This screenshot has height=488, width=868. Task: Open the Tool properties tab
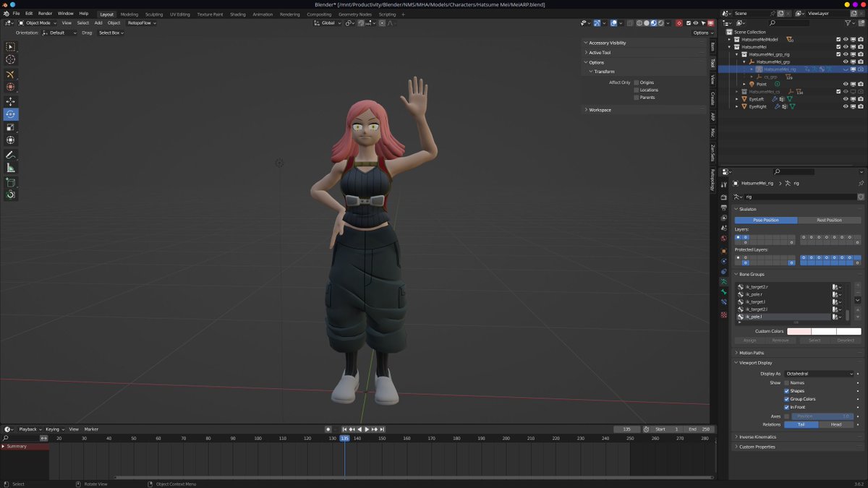pos(723,185)
